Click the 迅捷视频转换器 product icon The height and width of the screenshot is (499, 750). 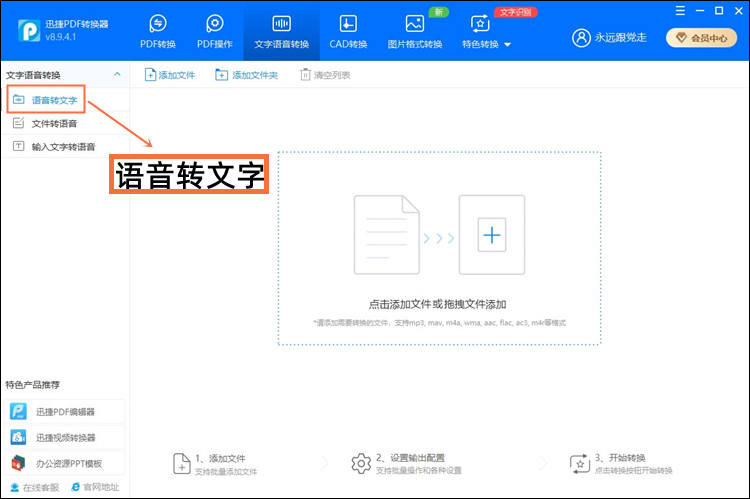point(18,437)
